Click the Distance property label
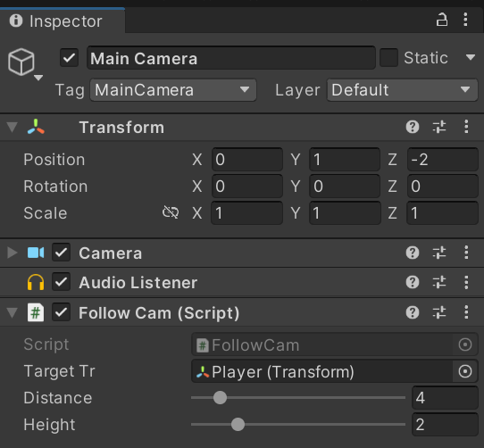Image resolution: width=484 pixels, height=448 pixels. 58,398
